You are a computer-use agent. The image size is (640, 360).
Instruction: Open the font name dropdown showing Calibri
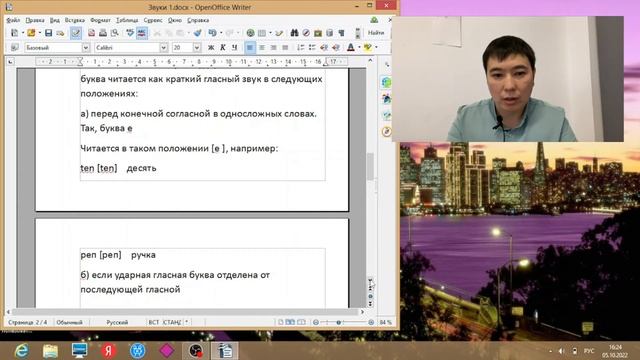164,48
